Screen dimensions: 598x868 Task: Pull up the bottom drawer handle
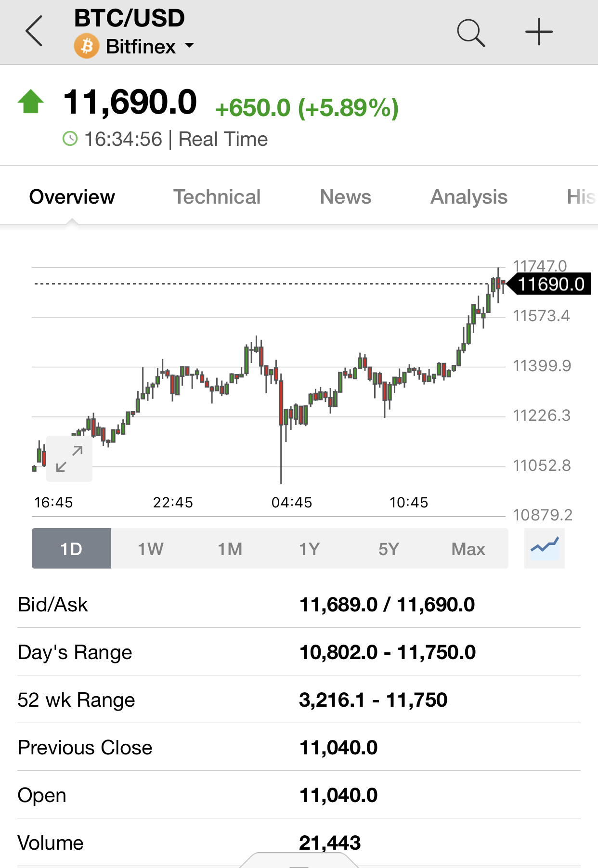tap(299, 860)
